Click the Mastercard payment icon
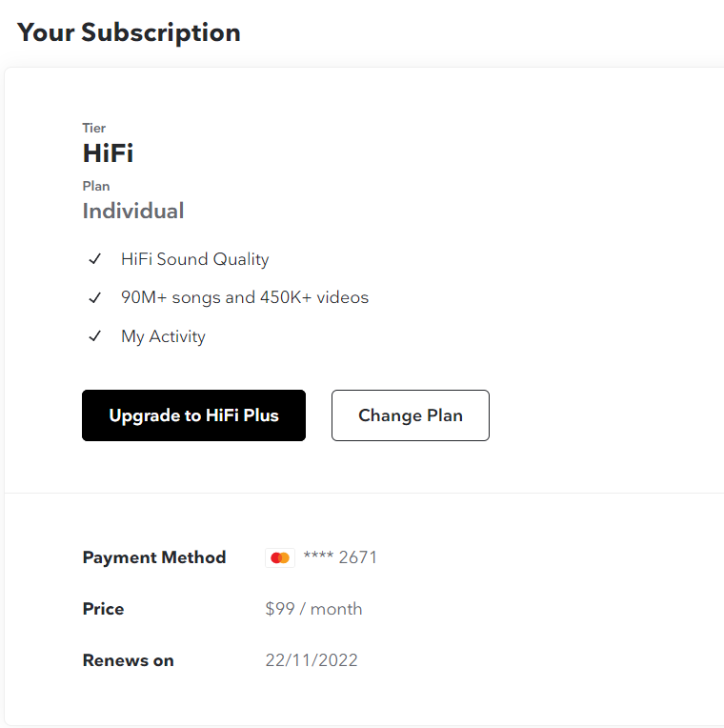Viewport: 724px width, 728px height. (x=280, y=557)
